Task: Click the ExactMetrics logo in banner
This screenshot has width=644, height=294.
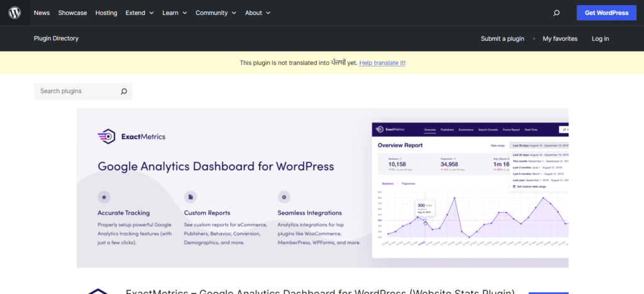Action: click(131, 136)
